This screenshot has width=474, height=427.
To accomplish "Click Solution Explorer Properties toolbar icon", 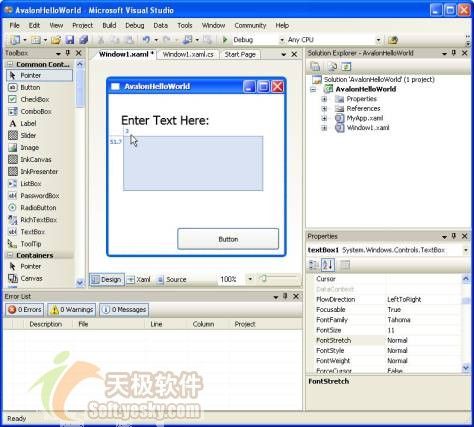I will pos(315,67).
